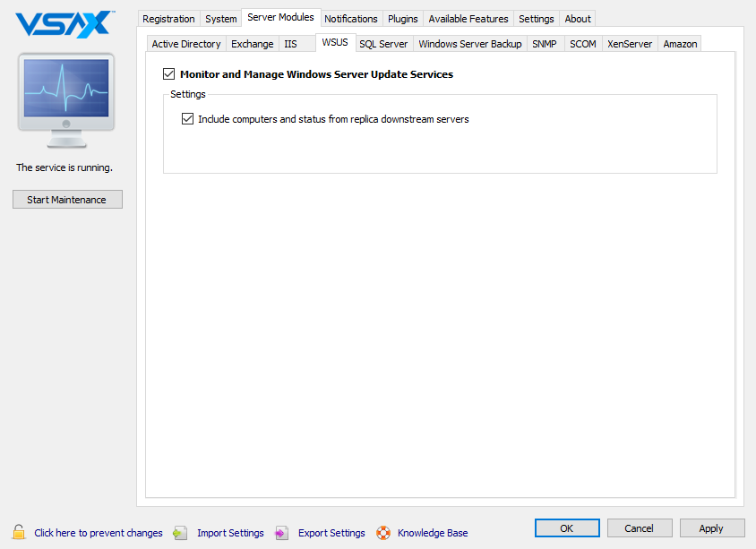Open the Exchange sub-tab

click(x=253, y=44)
